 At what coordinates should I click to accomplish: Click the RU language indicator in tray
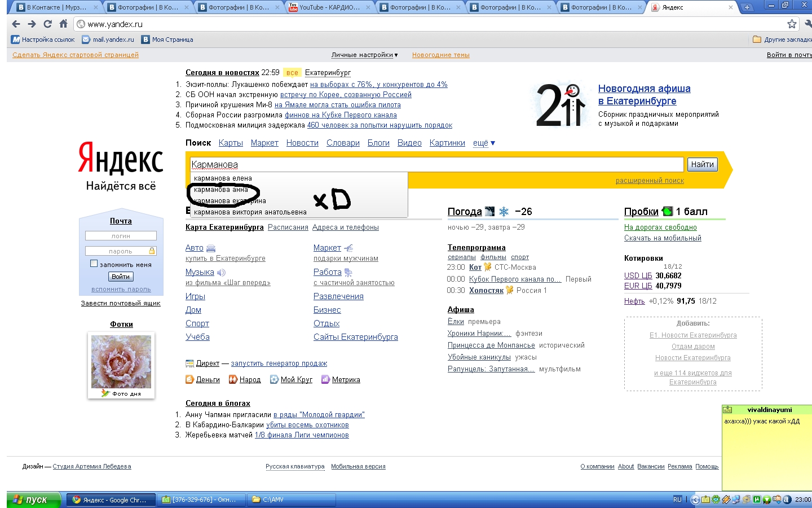[677, 500]
